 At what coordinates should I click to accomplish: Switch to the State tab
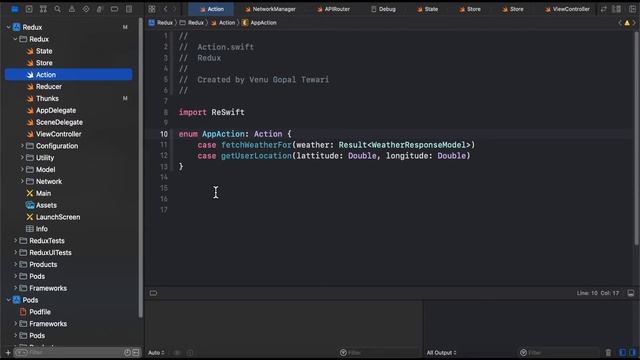point(427,9)
